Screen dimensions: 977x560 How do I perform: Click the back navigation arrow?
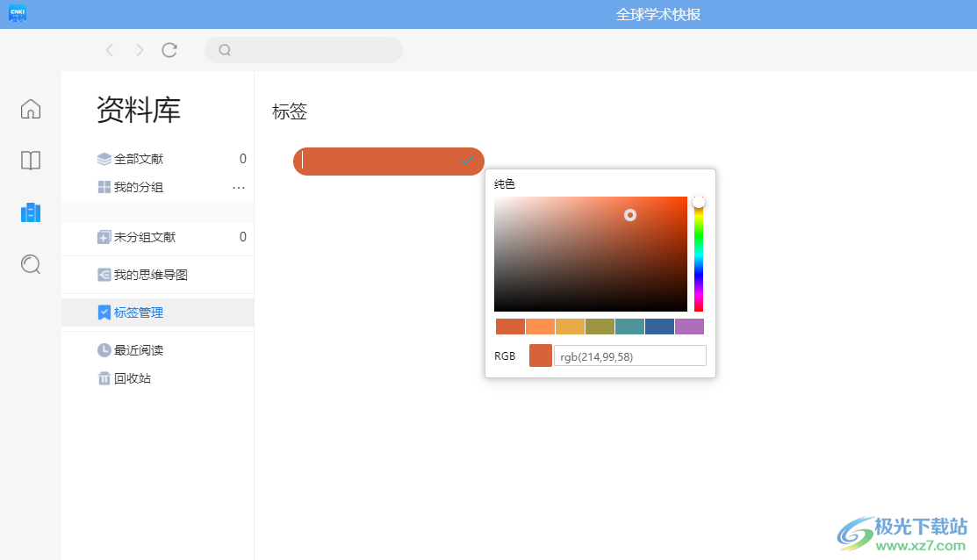coord(109,50)
